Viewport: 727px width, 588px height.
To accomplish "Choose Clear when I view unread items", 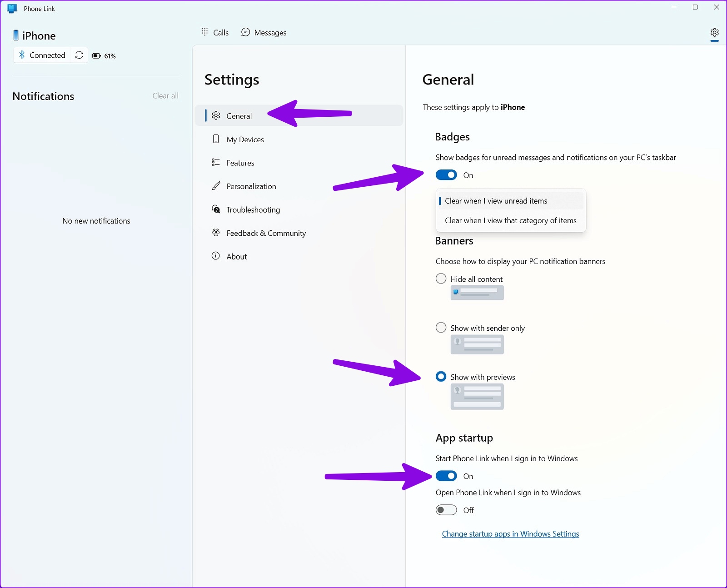I will click(511, 201).
